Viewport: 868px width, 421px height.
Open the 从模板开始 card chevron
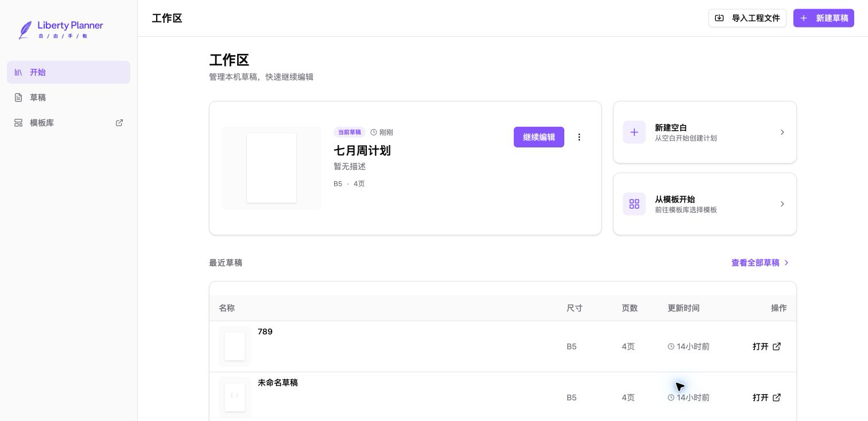coord(782,204)
